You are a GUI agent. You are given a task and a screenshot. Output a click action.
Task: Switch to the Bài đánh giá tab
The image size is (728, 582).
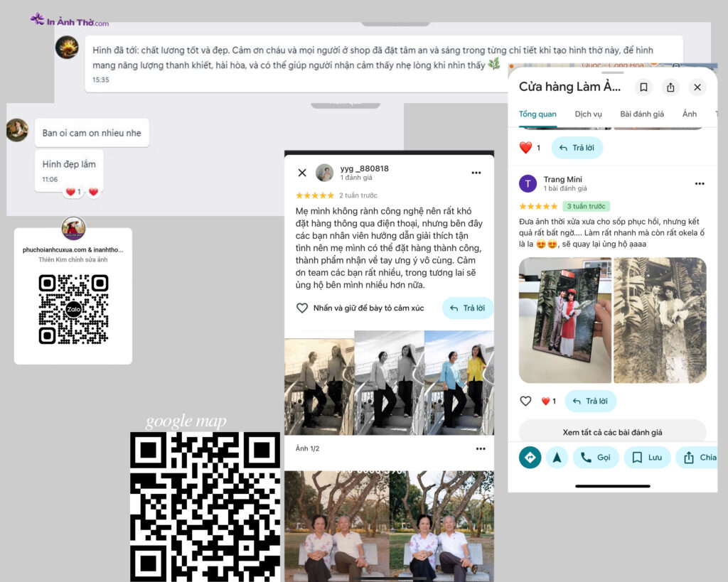click(641, 114)
